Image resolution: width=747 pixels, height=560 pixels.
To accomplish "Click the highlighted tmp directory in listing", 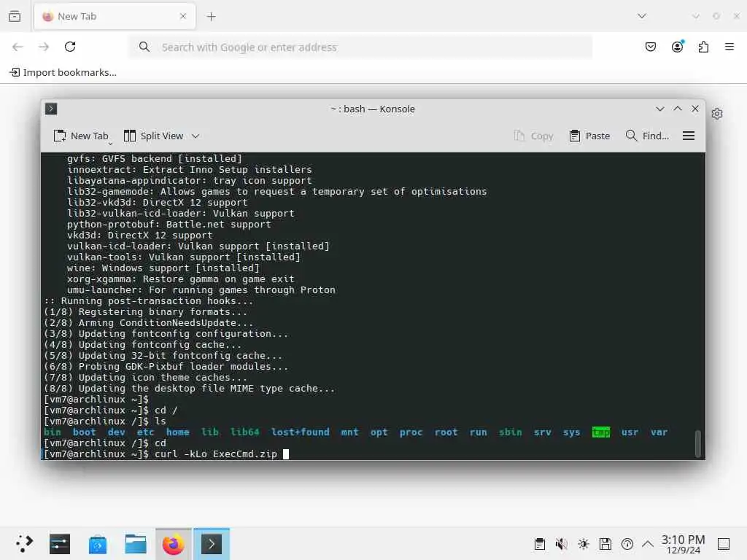I will point(601,432).
